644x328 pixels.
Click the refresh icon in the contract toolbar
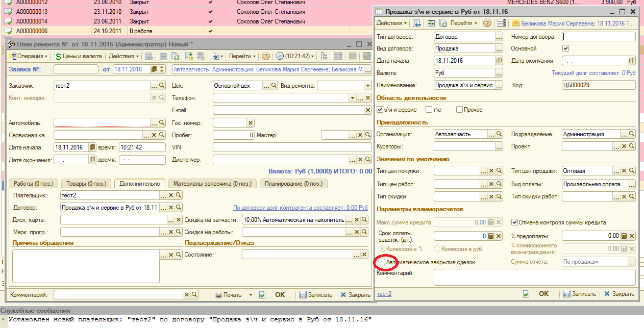pos(431,23)
